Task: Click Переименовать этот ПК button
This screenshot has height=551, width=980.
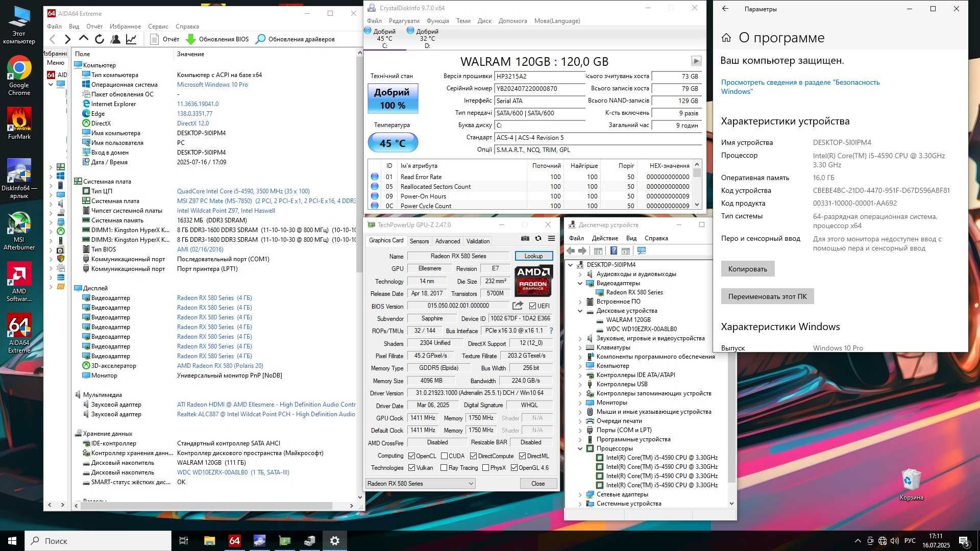Action: [x=767, y=296]
